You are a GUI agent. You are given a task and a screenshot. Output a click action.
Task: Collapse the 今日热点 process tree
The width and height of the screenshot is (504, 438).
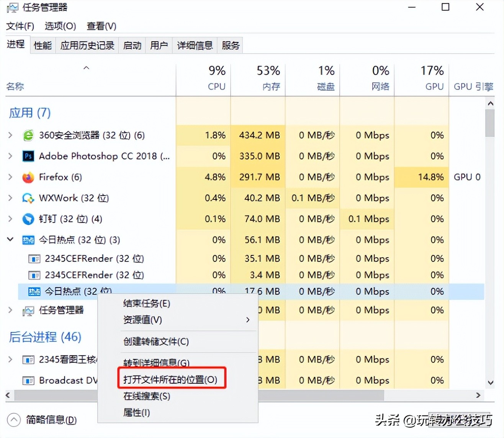pyautogui.click(x=10, y=239)
